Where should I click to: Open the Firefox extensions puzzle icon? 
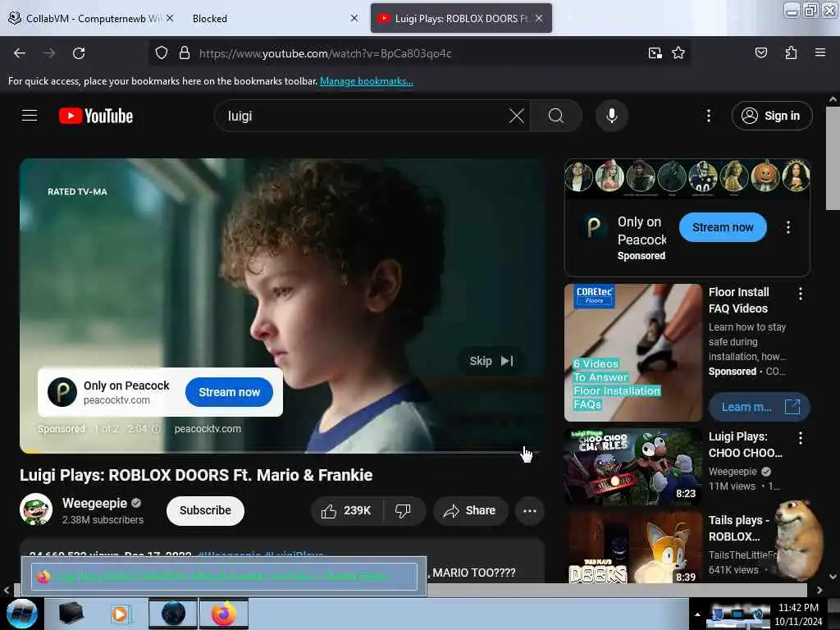pyautogui.click(x=791, y=53)
